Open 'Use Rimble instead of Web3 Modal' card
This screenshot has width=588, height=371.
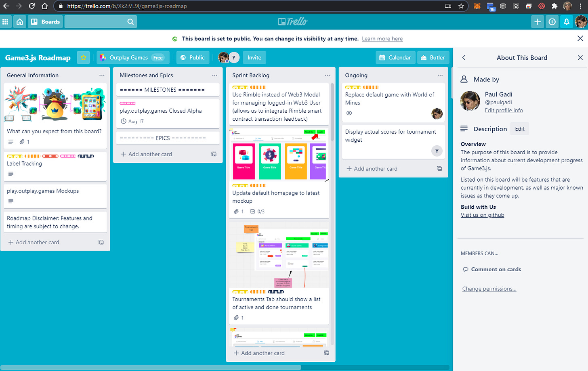pyautogui.click(x=279, y=104)
